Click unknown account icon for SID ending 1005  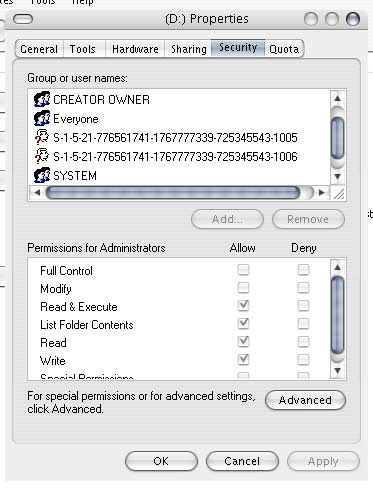pos(42,138)
